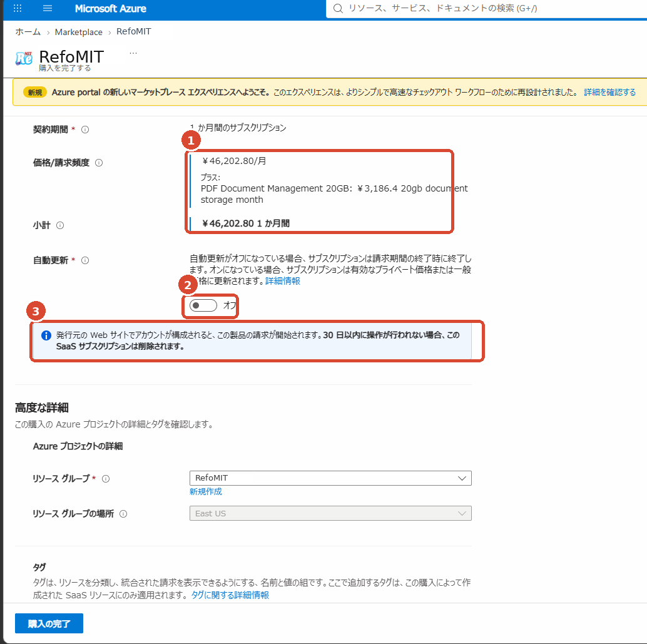
Task: Click the RefoMIT logo icon
Action: (24, 59)
